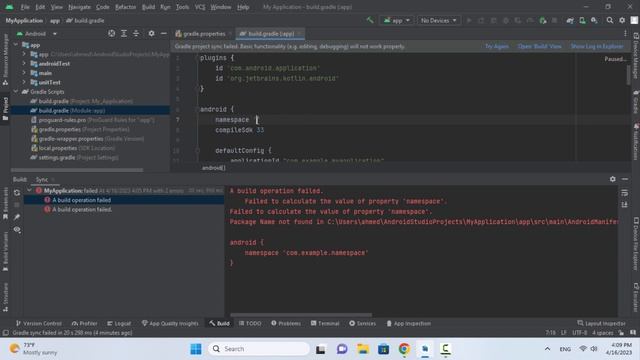This screenshot has height=360, width=640.
Task: Open the VCS menu
Action: click(200, 7)
